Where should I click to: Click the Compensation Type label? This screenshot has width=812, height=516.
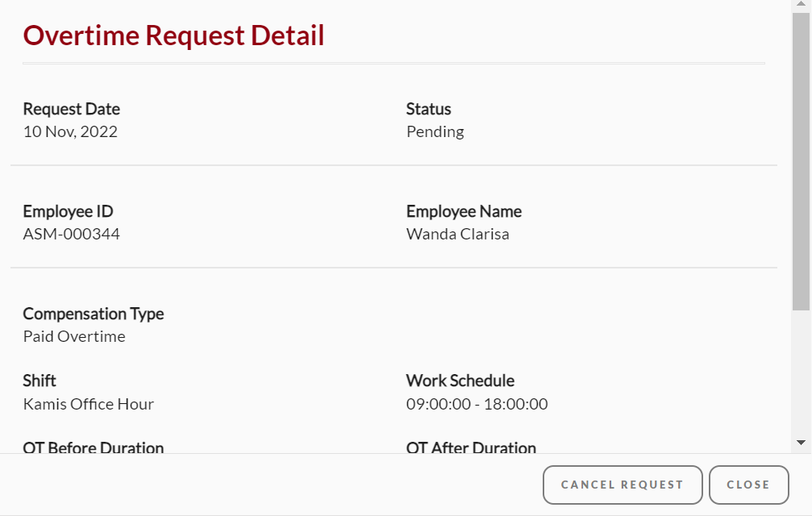coord(94,314)
